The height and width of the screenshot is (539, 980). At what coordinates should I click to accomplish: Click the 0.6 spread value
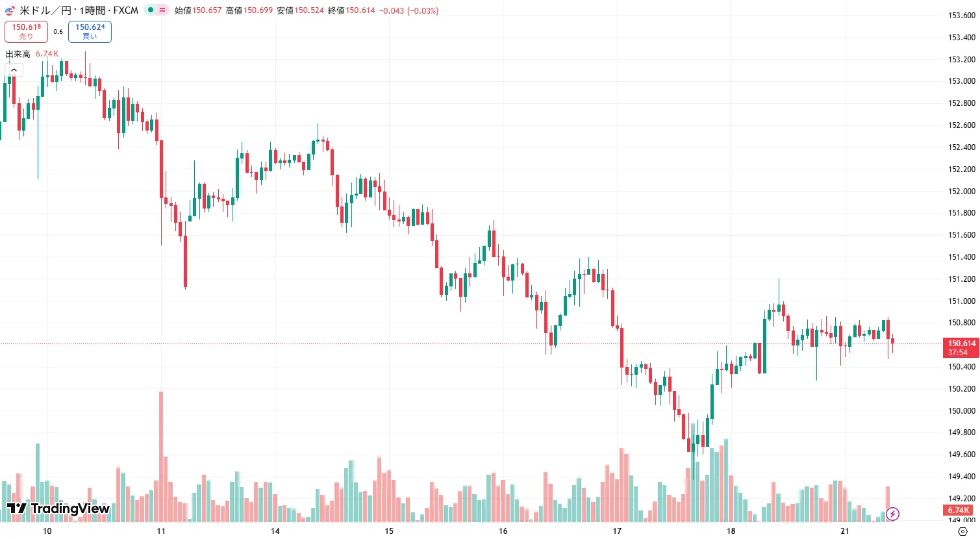click(x=57, y=31)
